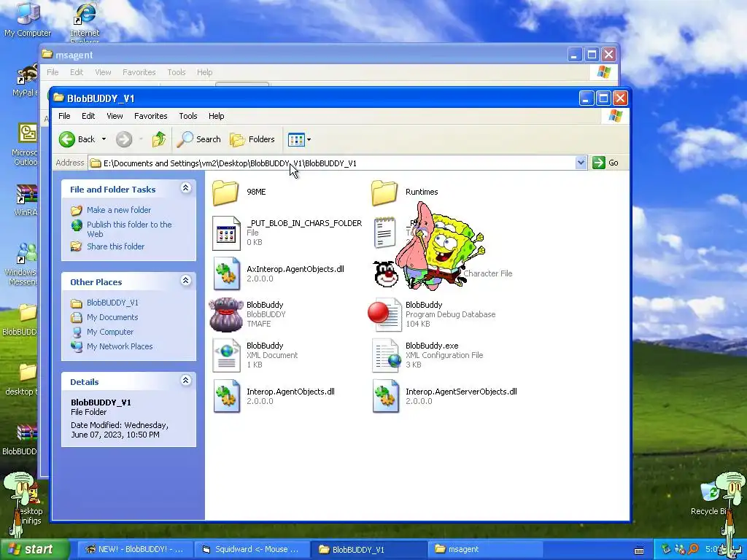Screen dimensions: 747x560
Task: Select the Interop.AgentObjects.dll file icon
Action: (226, 396)
